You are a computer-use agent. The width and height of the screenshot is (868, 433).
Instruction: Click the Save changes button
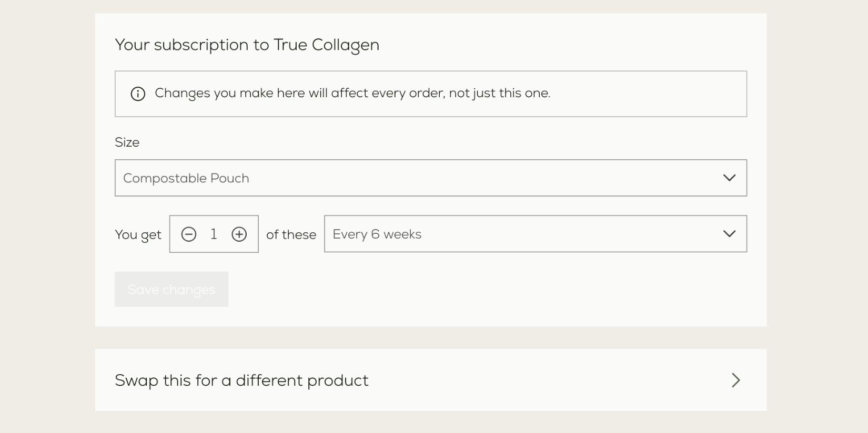pos(171,290)
